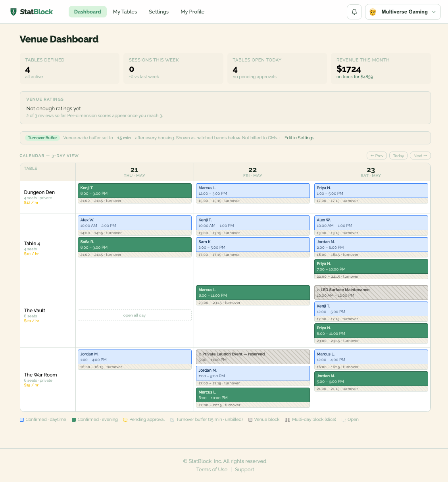
Task: Open Alex W. 10:00 AM–2:00 PM booking
Action: [135, 223]
